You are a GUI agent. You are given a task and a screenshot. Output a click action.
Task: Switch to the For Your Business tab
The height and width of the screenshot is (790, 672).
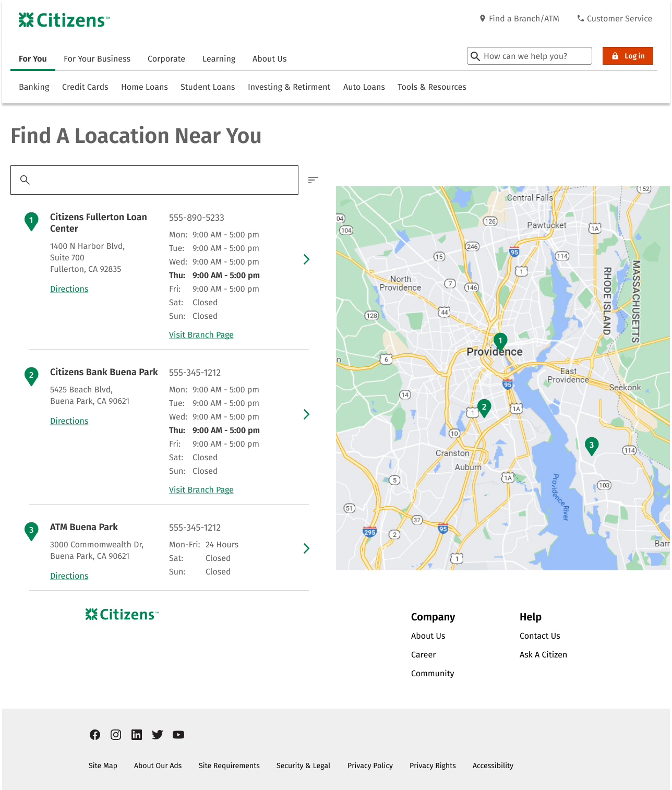click(x=97, y=59)
